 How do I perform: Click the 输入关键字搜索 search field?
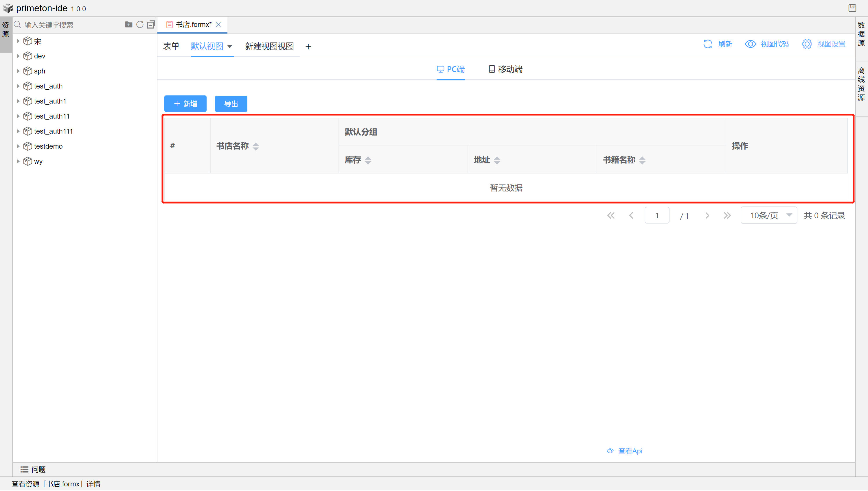click(x=73, y=25)
